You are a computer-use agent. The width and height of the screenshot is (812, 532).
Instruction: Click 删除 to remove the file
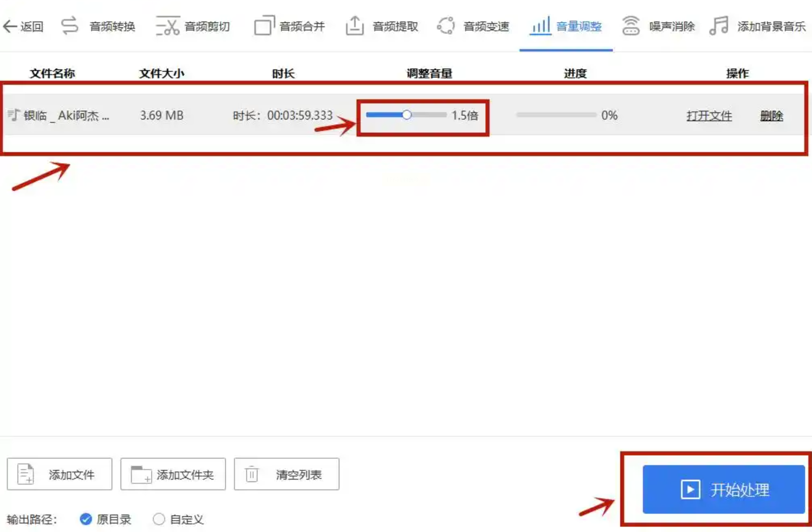pyautogui.click(x=771, y=116)
